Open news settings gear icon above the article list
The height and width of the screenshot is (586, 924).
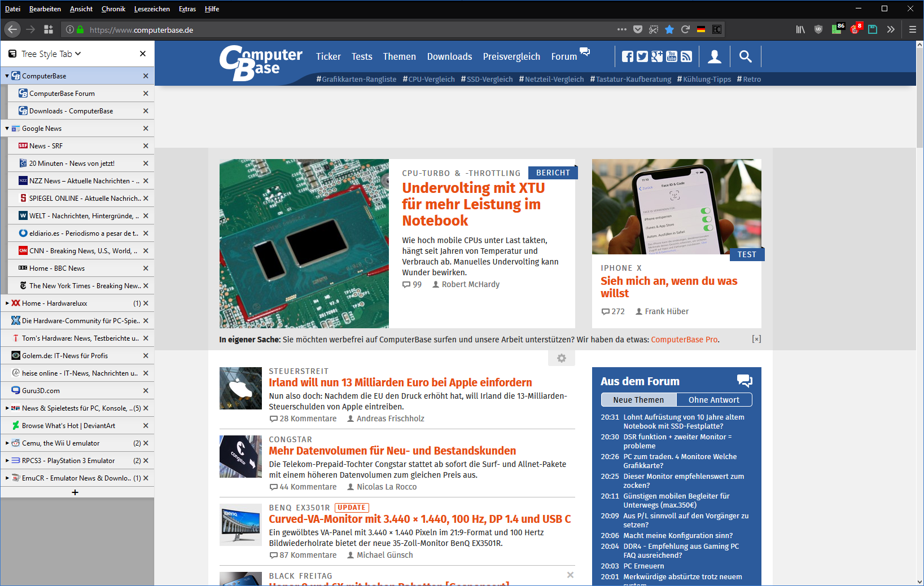tap(562, 358)
